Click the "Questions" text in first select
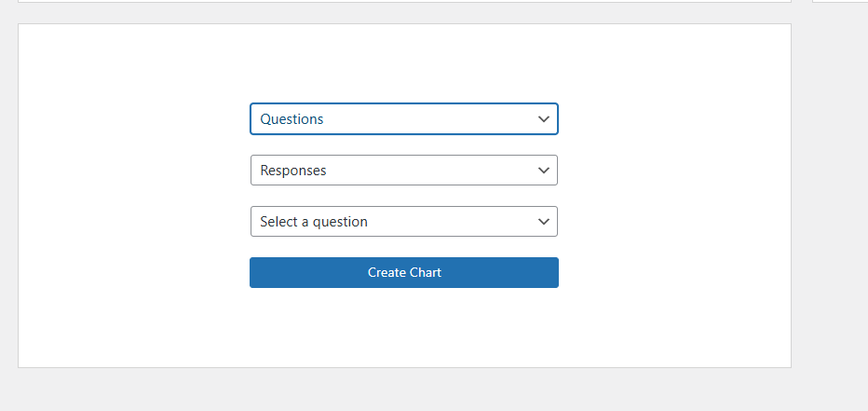 pyautogui.click(x=292, y=119)
